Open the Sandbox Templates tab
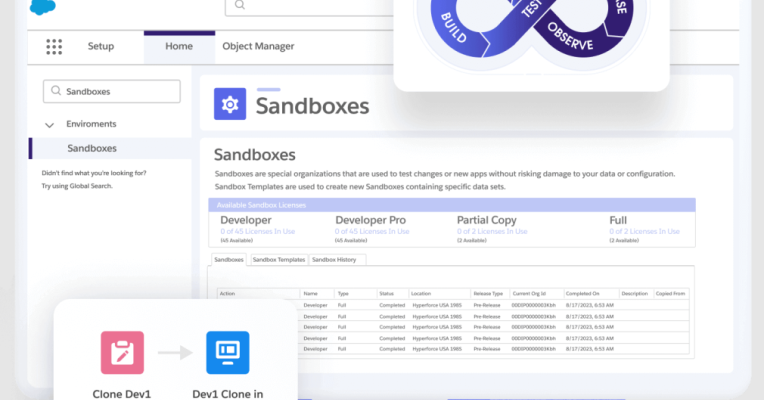 click(x=279, y=260)
